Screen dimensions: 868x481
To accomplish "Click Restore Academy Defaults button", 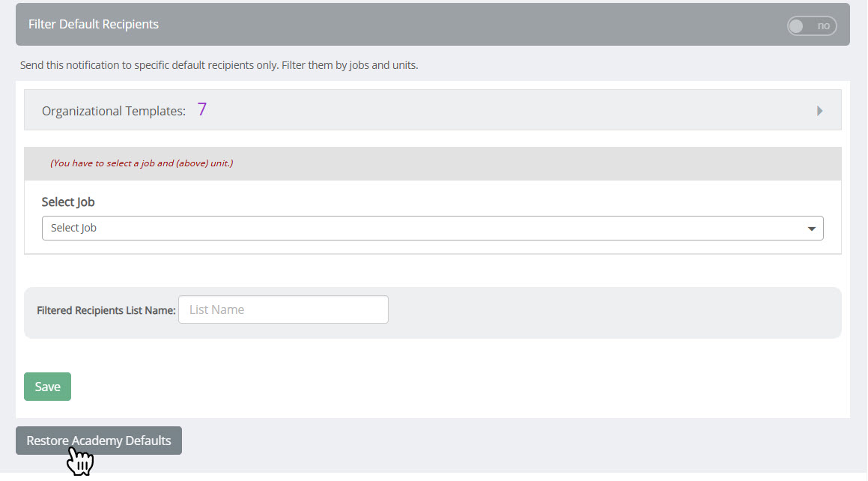I will (x=99, y=441).
